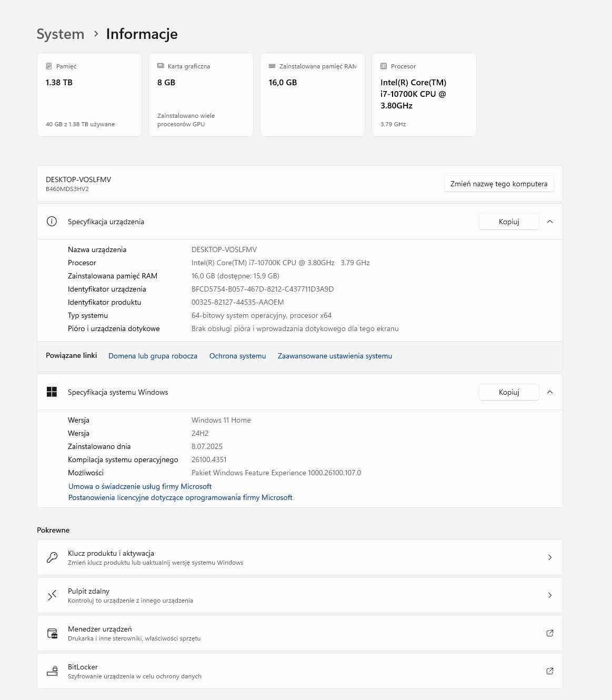
Task: Click the 26100.4351 OS build value
Action: pyautogui.click(x=209, y=459)
